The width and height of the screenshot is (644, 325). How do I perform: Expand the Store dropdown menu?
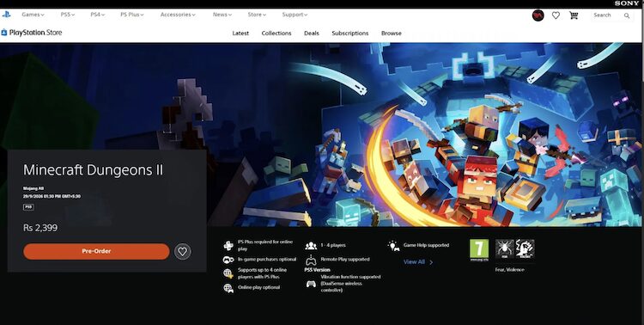pyautogui.click(x=257, y=15)
